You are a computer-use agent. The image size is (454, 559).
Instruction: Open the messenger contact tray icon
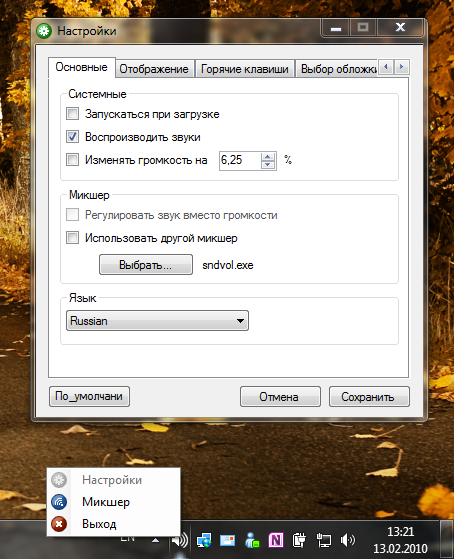(252, 540)
